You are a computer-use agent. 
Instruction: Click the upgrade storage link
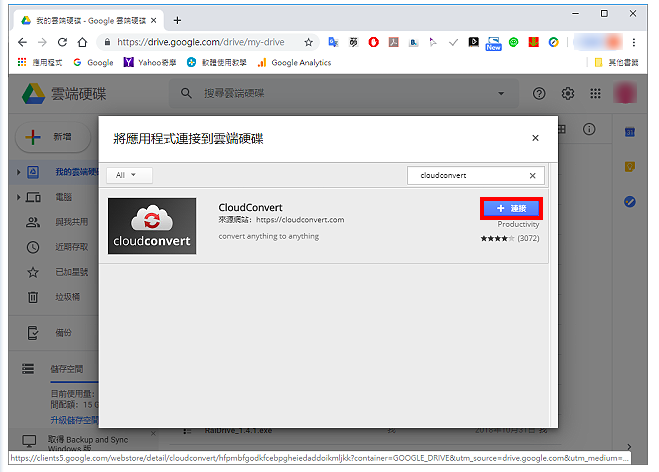point(74,419)
